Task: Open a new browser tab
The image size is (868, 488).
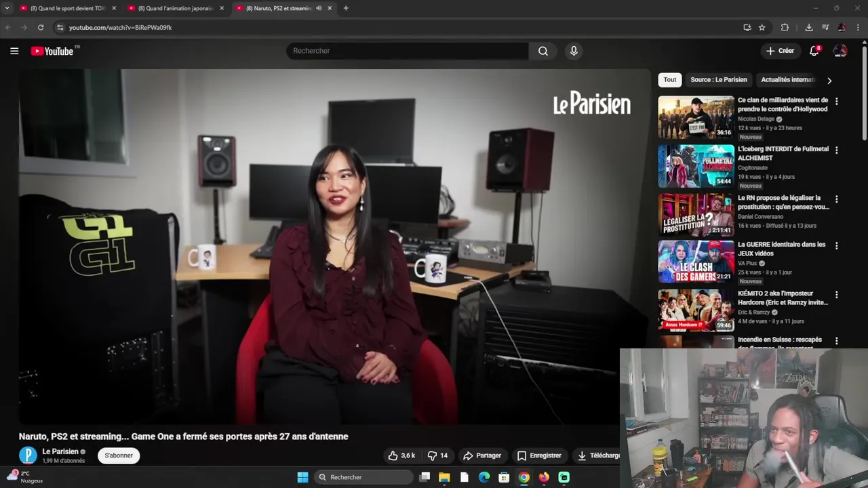Action: [346, 8]
